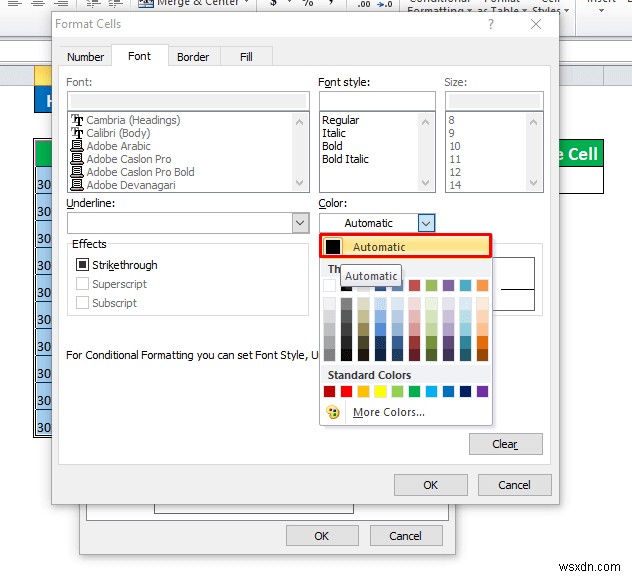Select Adobe Caslon Pro Bold font

point(140,172)
